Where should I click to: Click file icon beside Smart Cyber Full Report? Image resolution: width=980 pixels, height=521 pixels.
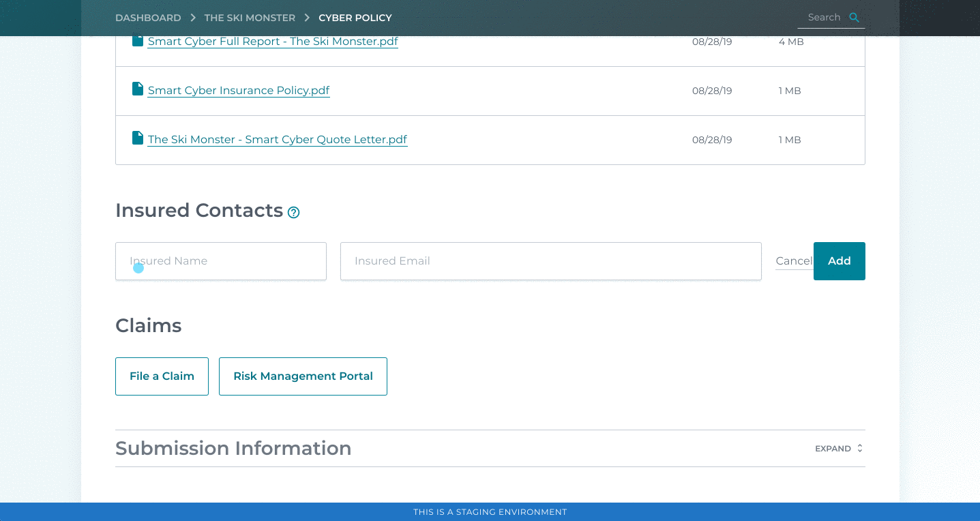pos(138,40)
